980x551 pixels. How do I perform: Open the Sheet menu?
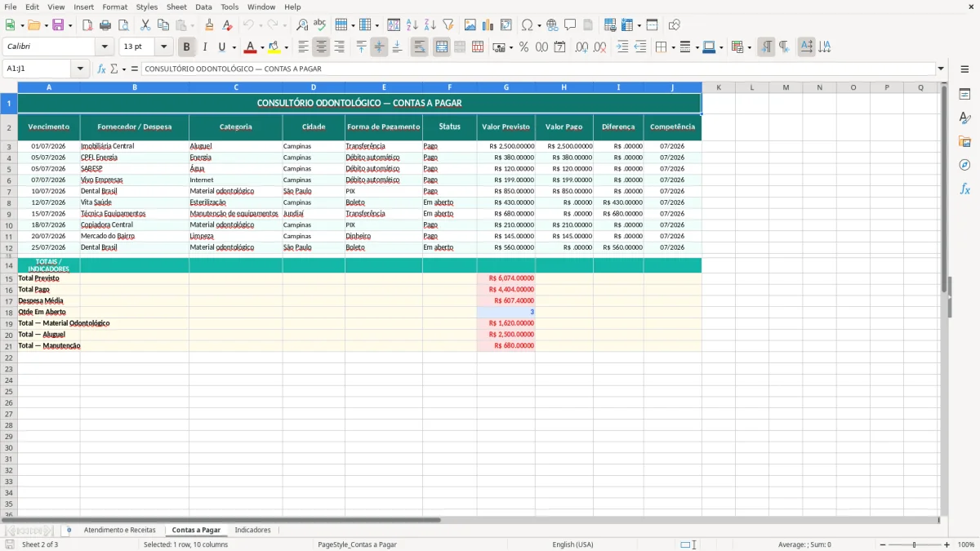pyautogui.click(x=176, y=7)
